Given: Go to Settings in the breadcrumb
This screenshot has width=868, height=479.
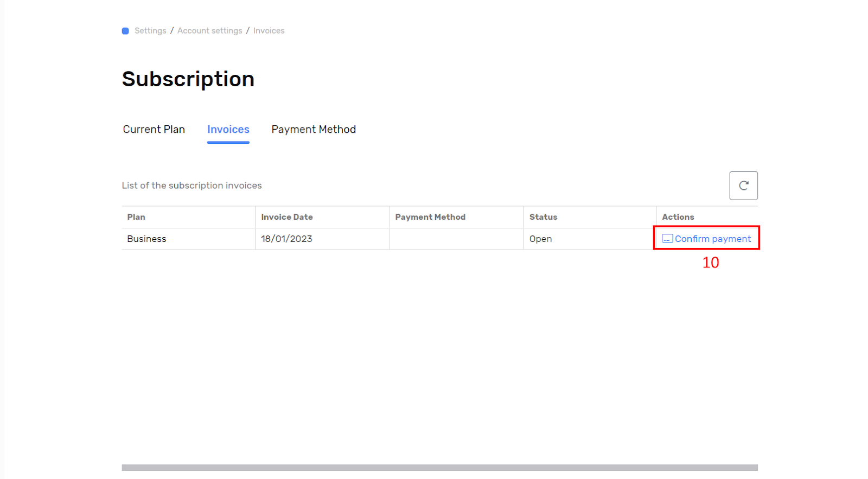Looking at the screenshot, I should click(150, 31).
